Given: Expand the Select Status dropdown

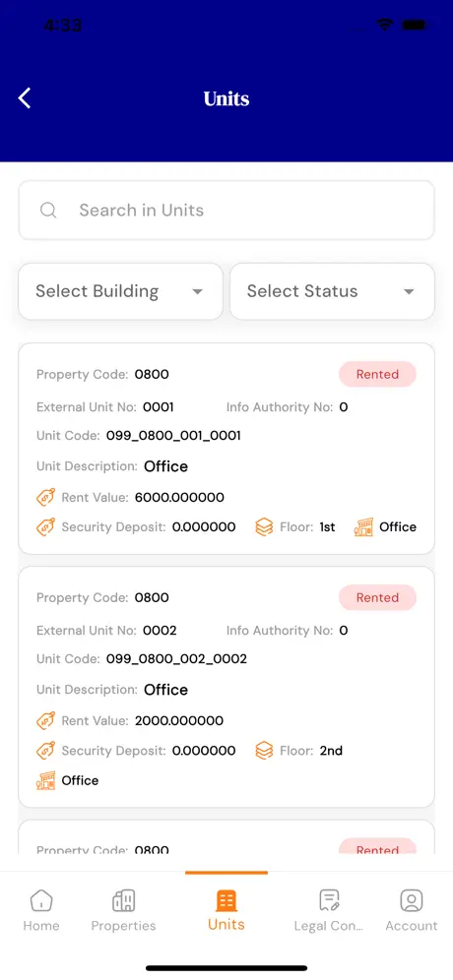Looking at the screenshot, I should coord(332,291).
